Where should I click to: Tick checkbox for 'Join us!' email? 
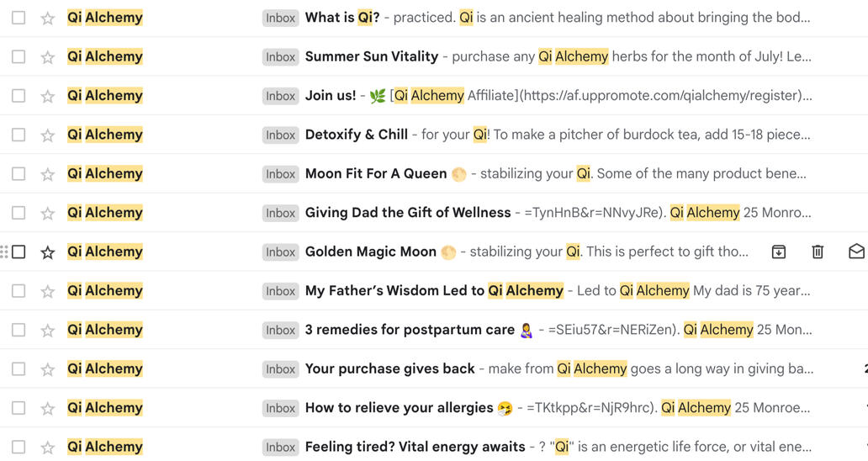pyautogui.click(x=19, y=96)
